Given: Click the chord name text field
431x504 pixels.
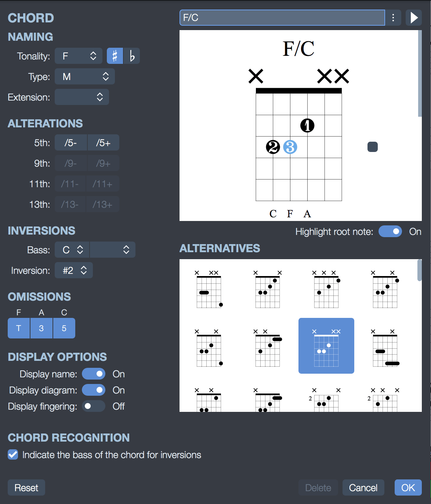Looking at the screenshot, I should (x=282, y=18).
